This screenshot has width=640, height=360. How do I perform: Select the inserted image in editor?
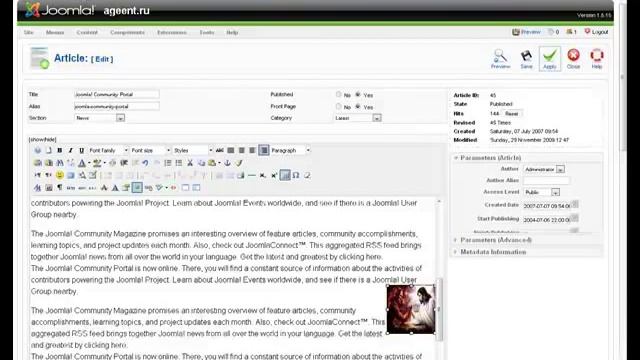click(x=411, y=309)
